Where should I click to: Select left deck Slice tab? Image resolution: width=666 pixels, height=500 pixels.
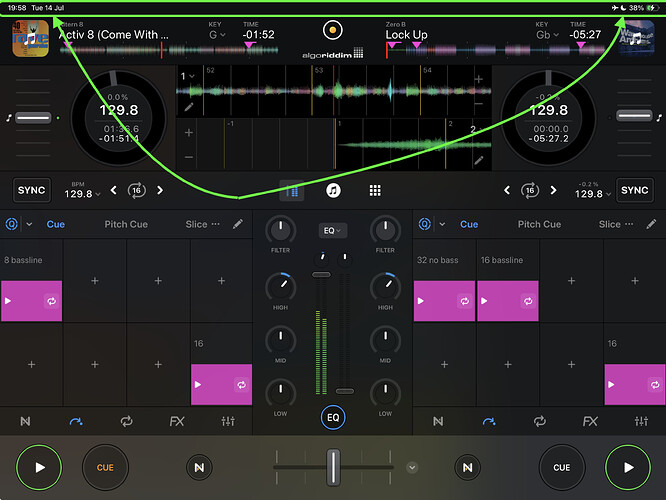pyautogui.click(x=196, y=224)
